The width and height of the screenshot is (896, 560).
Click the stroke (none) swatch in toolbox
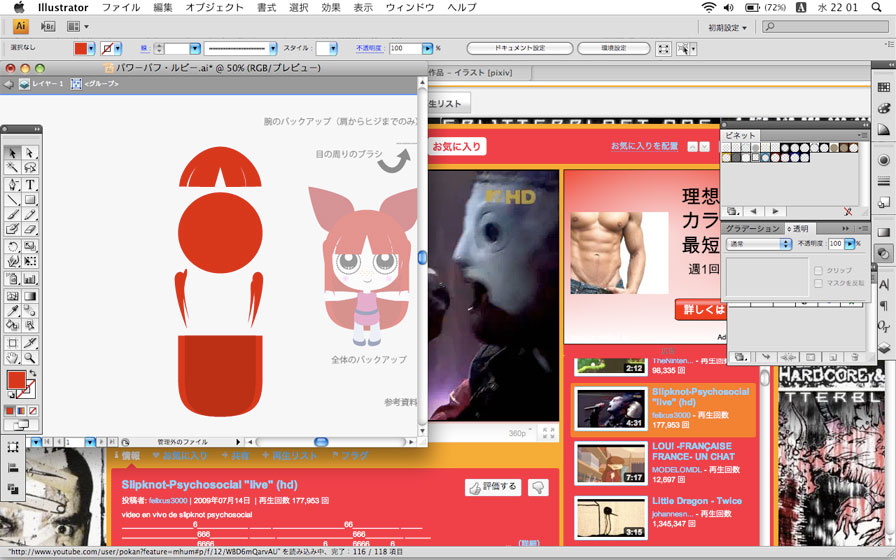(29, 391)
